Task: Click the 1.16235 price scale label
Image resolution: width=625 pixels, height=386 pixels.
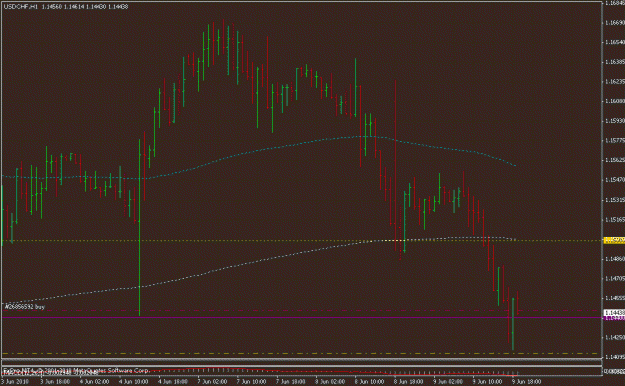Action: [x=615, y=82]
